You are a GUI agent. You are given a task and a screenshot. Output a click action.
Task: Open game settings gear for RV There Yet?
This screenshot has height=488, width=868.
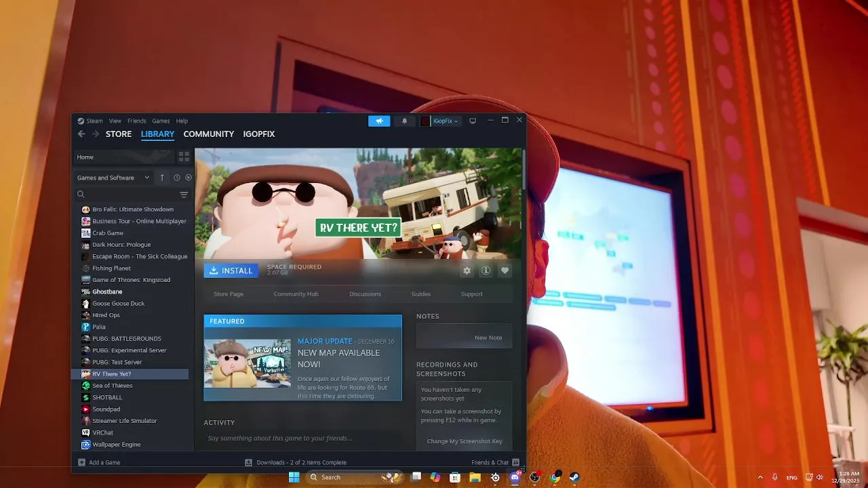pyautogui.click(x=467, y=270)
